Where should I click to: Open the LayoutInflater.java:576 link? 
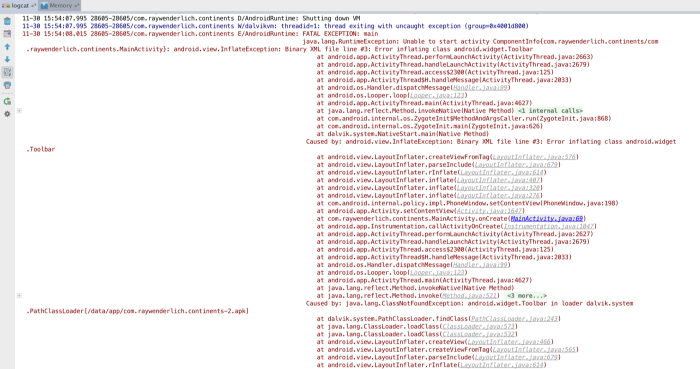[534, 157]
